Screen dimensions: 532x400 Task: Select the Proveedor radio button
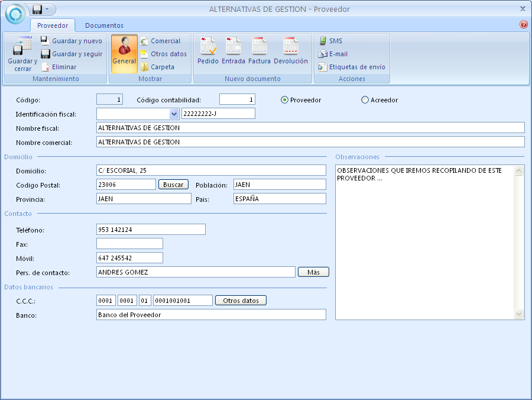pos(285,100)
